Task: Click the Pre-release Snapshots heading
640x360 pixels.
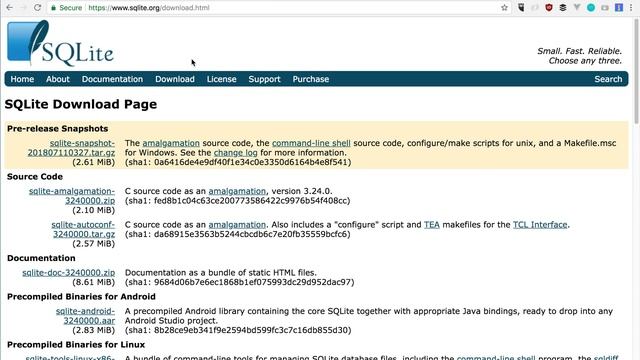Action: coord(58,129)
